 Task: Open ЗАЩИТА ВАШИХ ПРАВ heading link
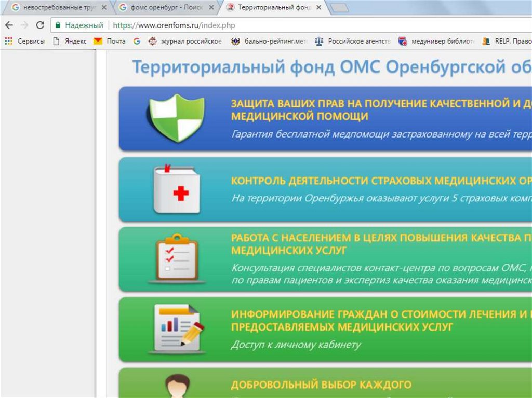click(x=381, y=110)
